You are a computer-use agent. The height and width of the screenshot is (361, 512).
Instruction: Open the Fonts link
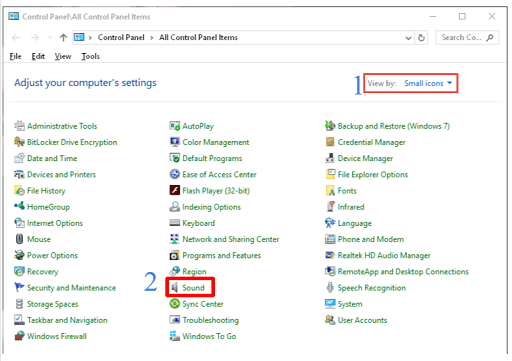pyautogui.click(x=347, y=191)
